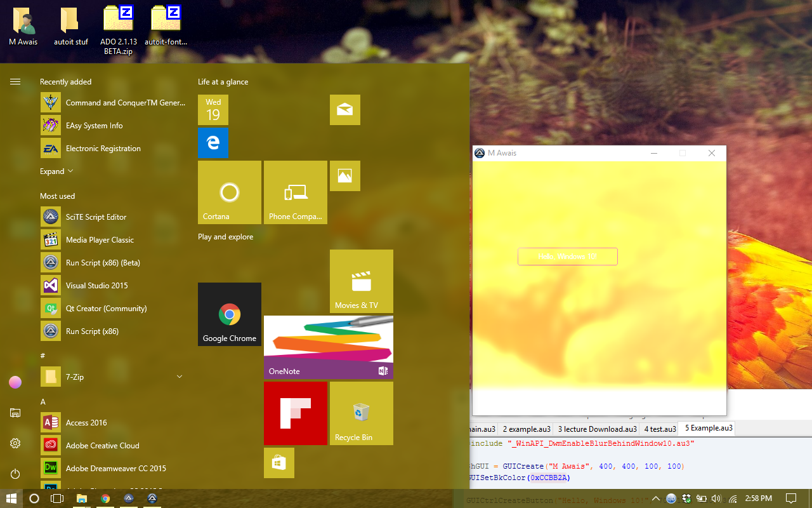This screenshot has width=812, height=508.
Task: Open the OneNote tile
Action: [329, 347]
